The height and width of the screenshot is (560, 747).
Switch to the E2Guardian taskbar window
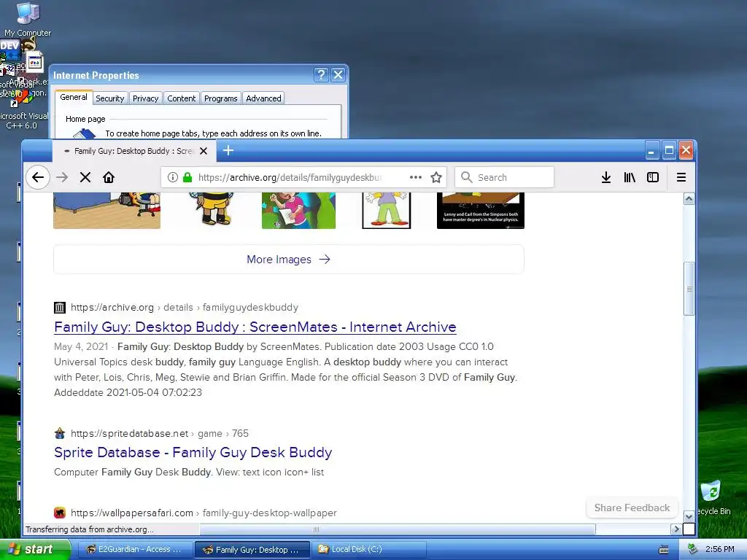coord(135,549)
